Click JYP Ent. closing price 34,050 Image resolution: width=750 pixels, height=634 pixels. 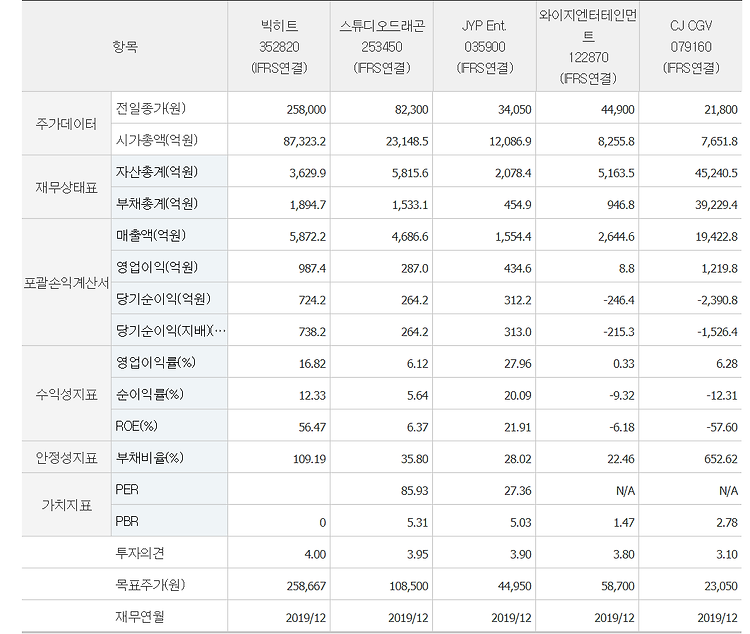[514, 110]
